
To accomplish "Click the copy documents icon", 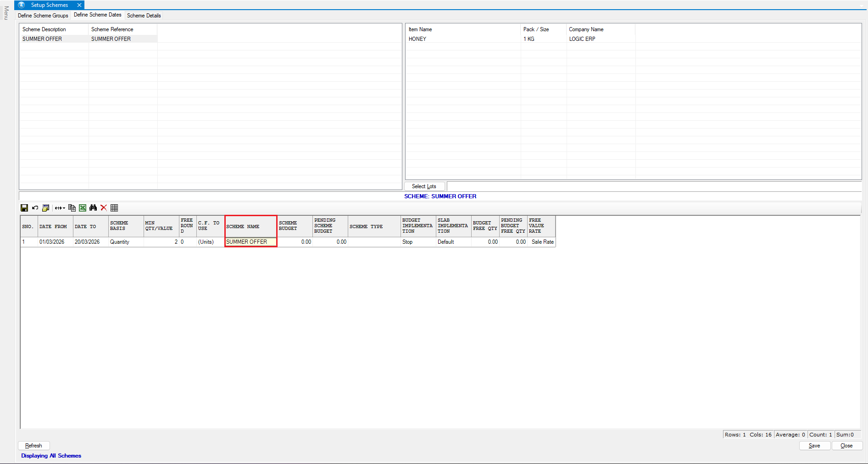I will [x=72, y=208].
